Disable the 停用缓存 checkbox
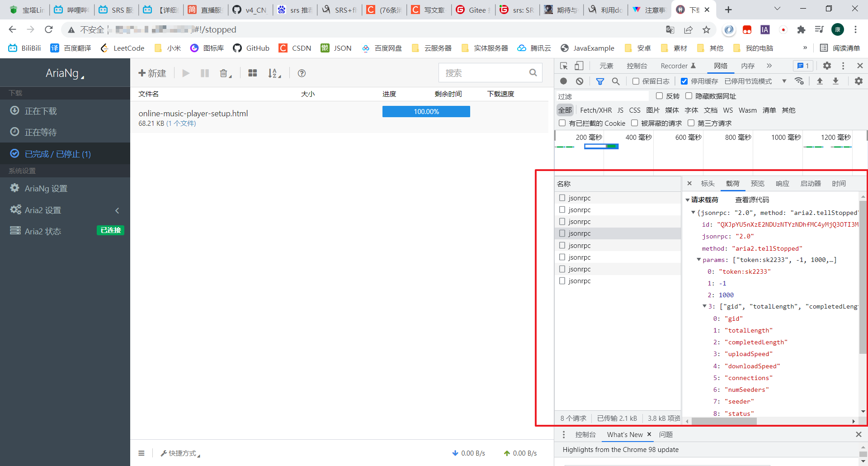 (684, 81)
